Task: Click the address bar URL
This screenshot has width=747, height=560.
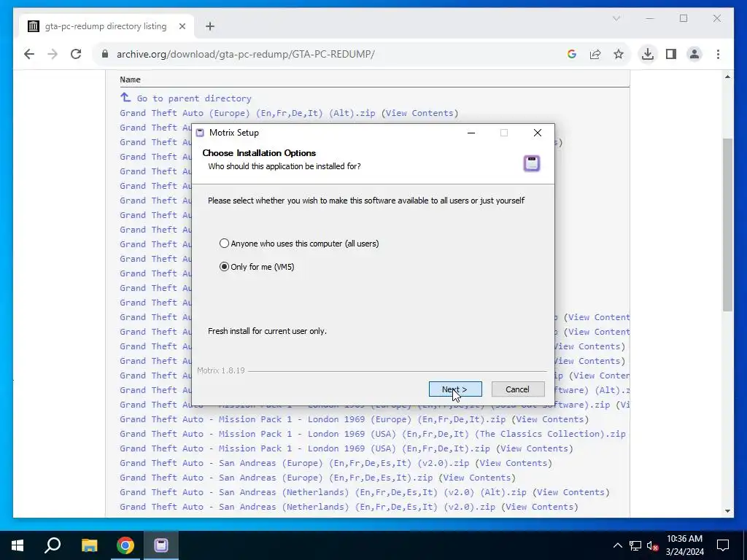Action: click(x=245, y=54)
